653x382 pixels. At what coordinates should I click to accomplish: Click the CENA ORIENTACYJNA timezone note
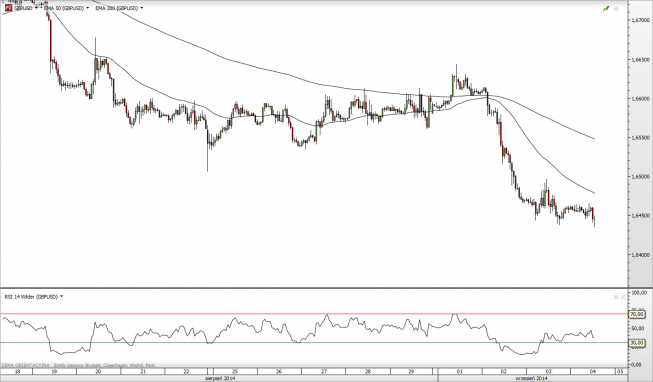tap(78, 365)
